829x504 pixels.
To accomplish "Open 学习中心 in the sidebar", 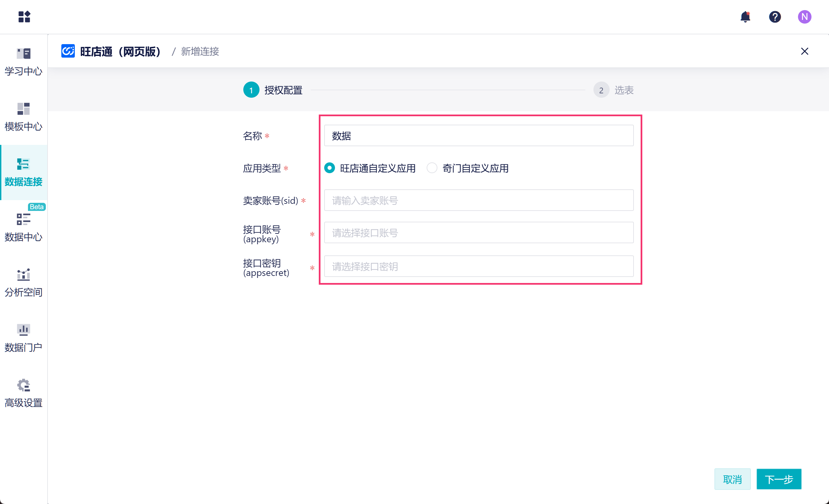I will click(24, 62).
